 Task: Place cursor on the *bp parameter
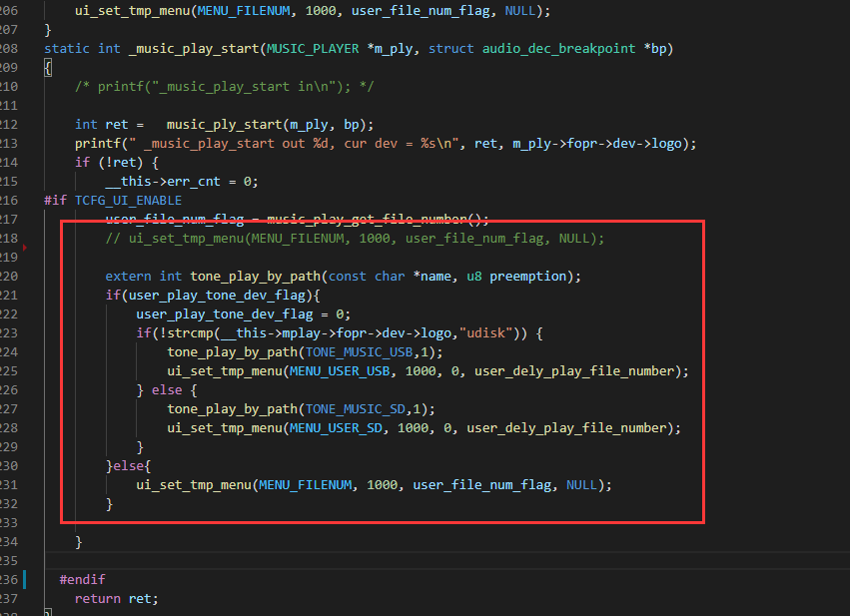coord(655,49)
